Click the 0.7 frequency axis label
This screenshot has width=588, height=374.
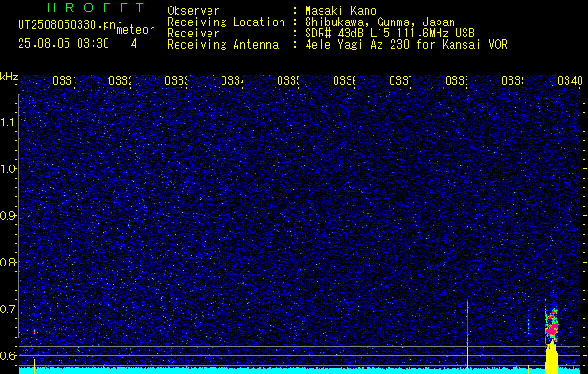7,309
